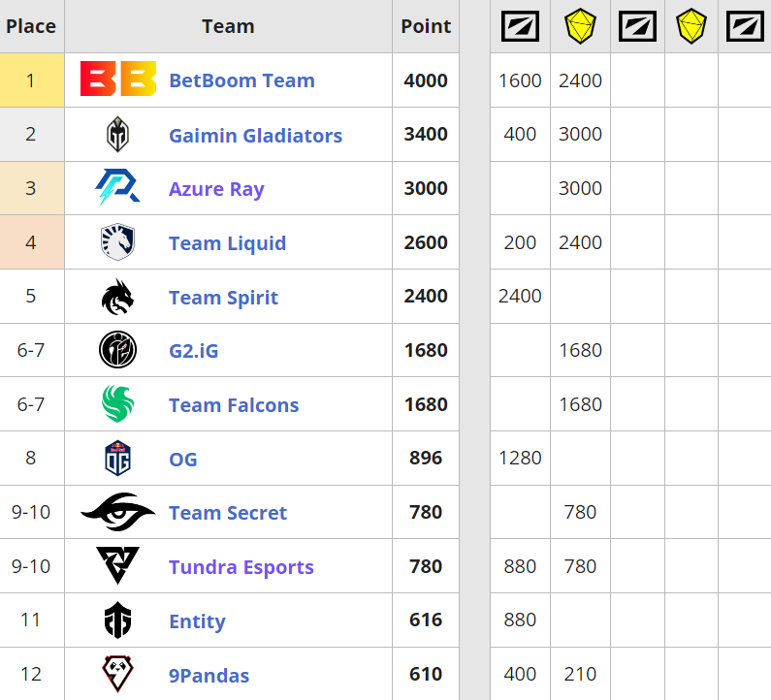The height and width of the screenshot is (700, 771).
Task: Click the Point column header
Action: pos(426,26)
